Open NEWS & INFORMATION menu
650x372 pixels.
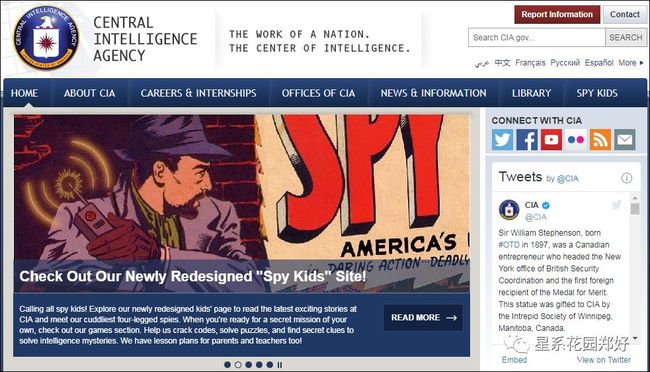tap(433, 93)
